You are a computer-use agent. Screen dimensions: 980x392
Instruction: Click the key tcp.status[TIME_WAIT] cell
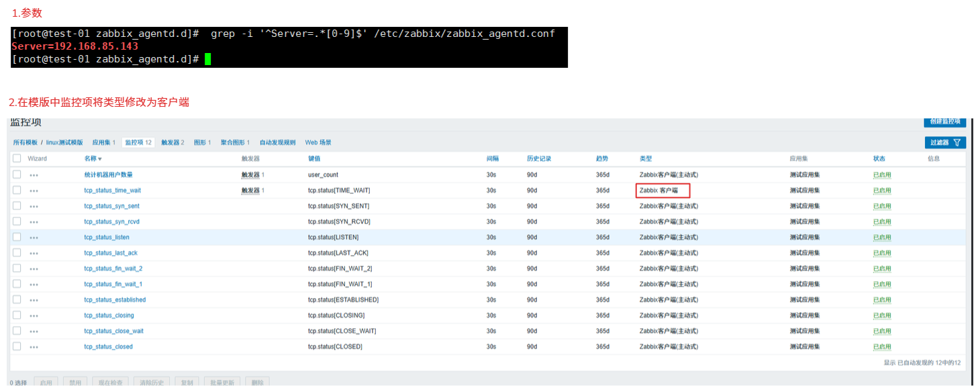(x=339, y=191)
